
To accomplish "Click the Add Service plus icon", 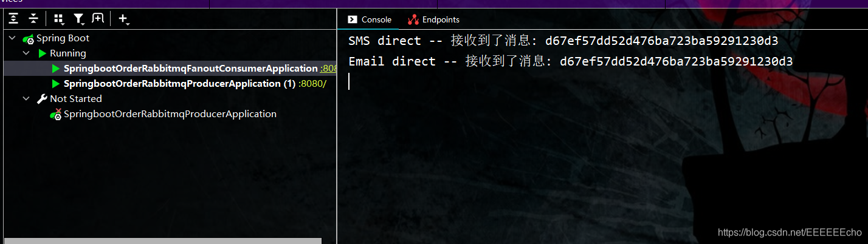I will tap(123, 19).
